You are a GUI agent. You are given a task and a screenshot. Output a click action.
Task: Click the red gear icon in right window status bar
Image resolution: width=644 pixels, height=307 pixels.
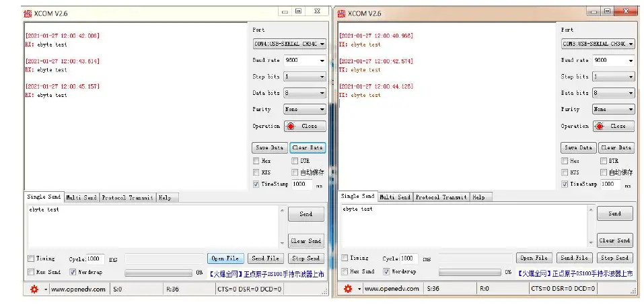click(x=348, y=289)
